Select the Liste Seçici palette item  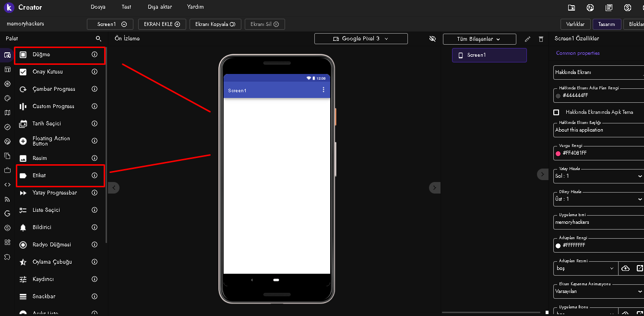point(60,210)
